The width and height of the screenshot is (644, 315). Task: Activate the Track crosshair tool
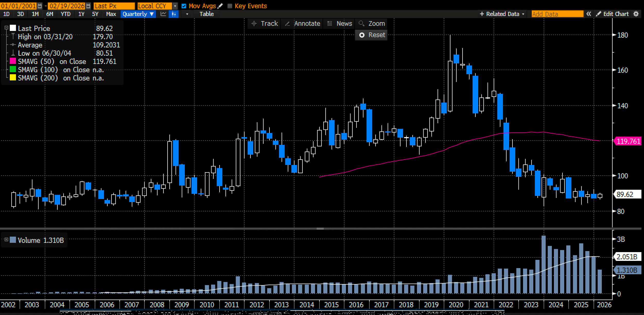coord(265,23)
